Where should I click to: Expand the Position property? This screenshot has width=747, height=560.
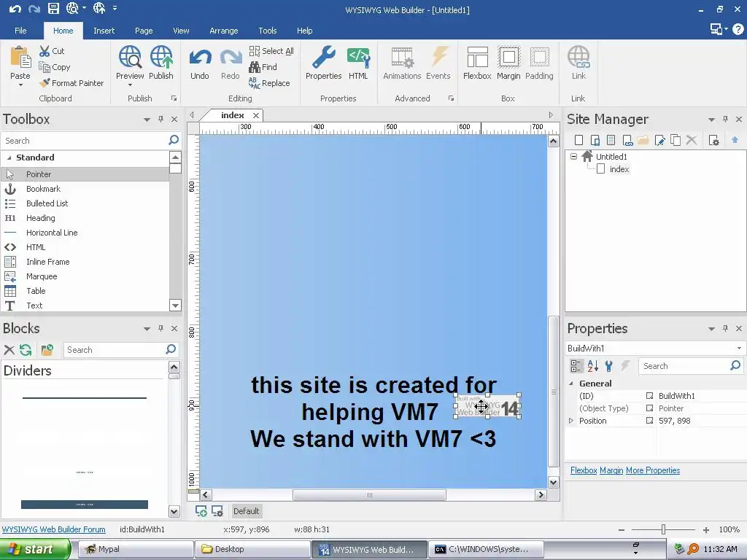[571, 421]
